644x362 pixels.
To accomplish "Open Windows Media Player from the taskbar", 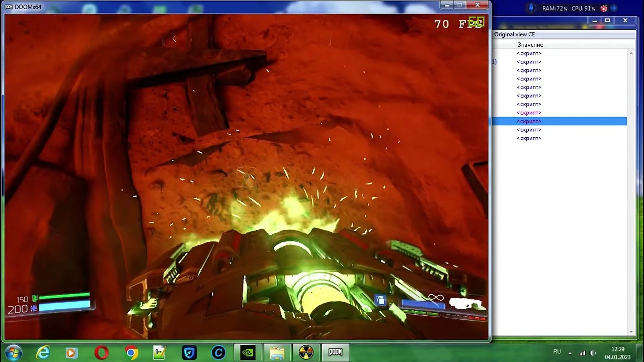I will [71, 352].
